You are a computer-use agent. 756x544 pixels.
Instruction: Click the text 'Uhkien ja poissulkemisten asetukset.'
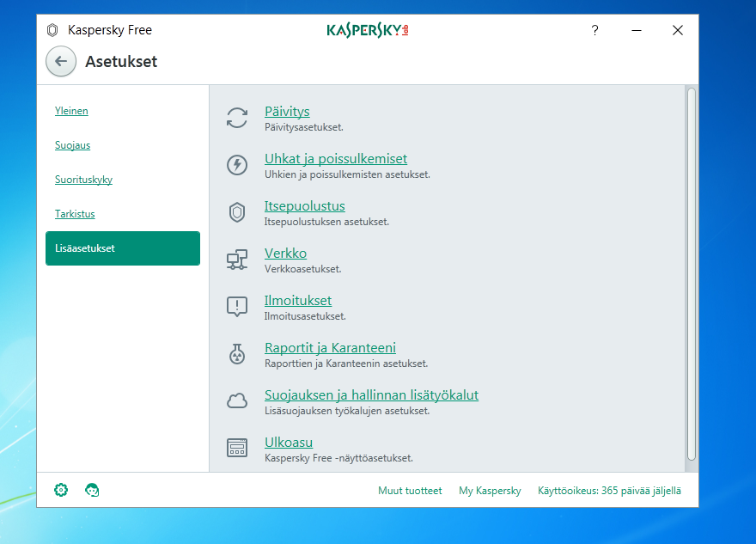[347, 174]
